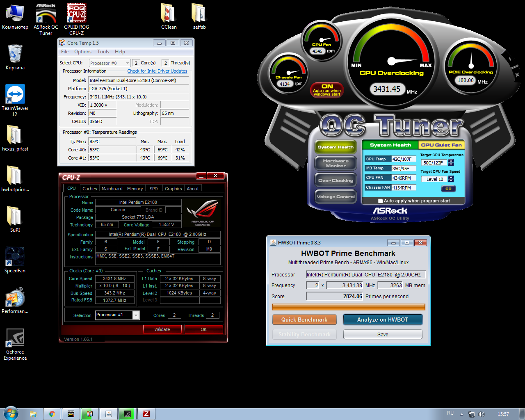
Task: Switch to GeForce Experience taskbar button
Action: coord(128,414)
